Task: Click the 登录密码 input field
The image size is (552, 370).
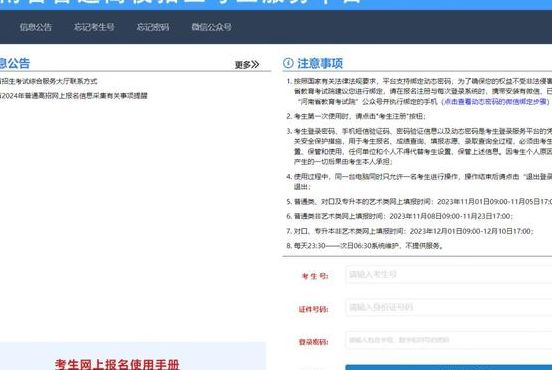Action: tap(449, 340)
